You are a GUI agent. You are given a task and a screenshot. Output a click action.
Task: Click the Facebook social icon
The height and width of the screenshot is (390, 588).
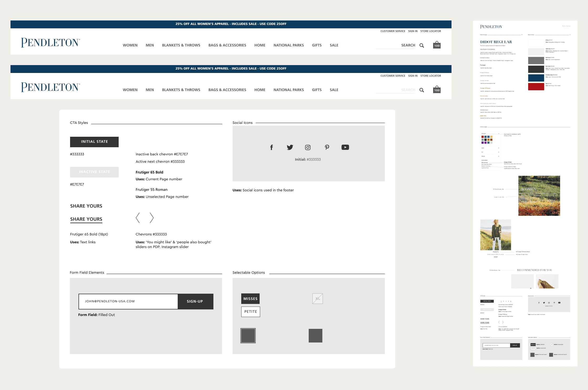272,147
